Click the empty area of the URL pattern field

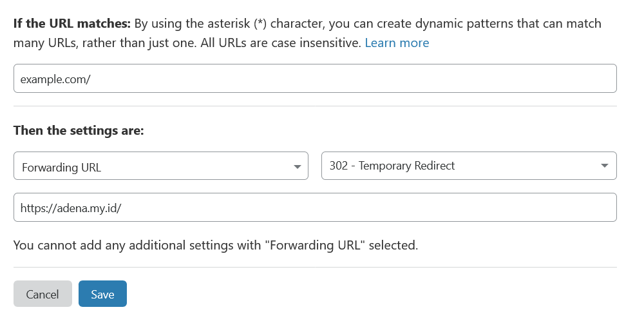coord(353,79)
